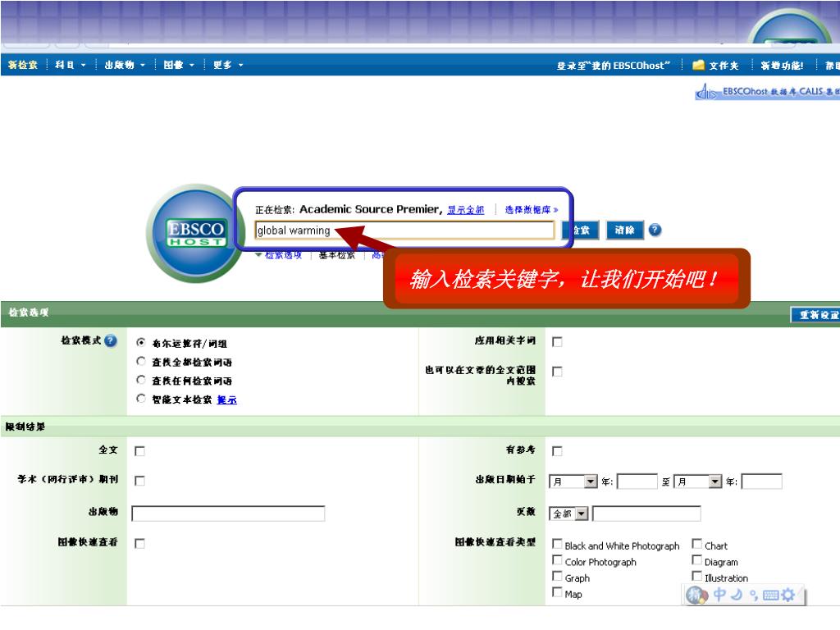Select 查找全部检索词语 search mode
The height and width of the screenshot is (630, 840).
(141, 361)
